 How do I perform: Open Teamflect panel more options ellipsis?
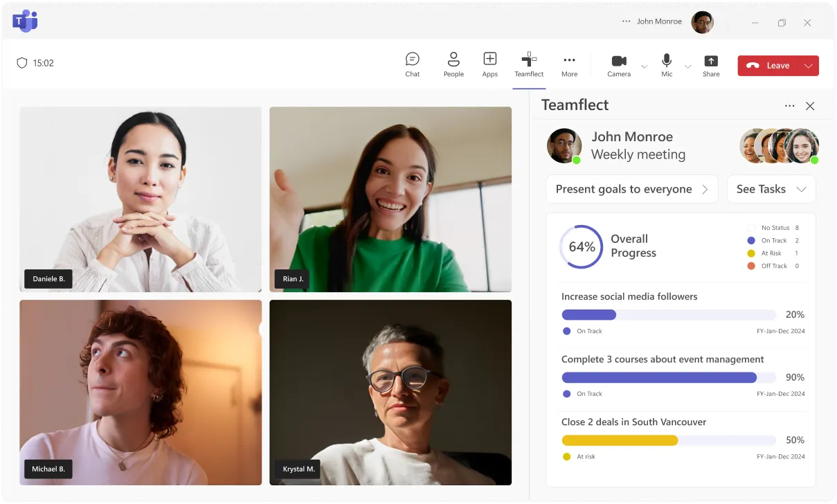(790, 106)
